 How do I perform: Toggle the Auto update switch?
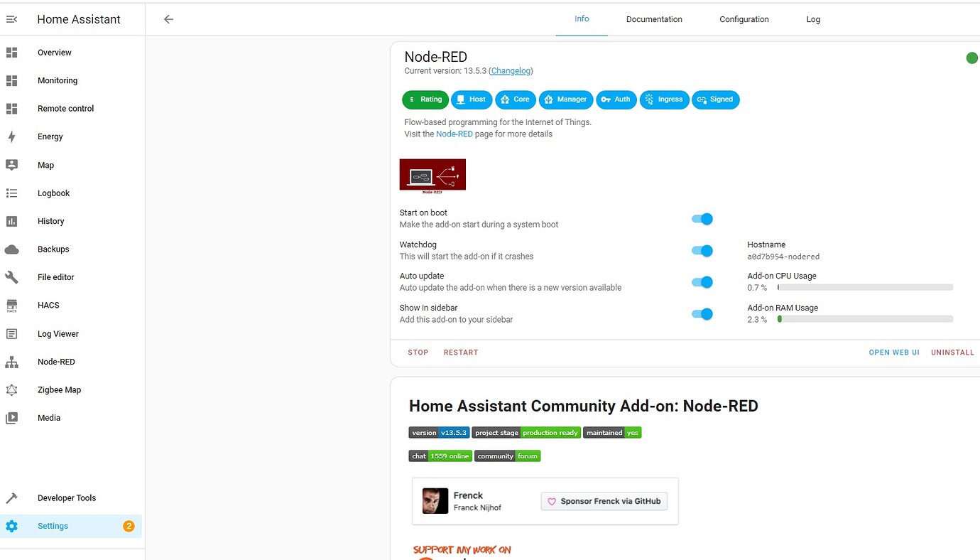pyautogui.click(x=702, y=282)
